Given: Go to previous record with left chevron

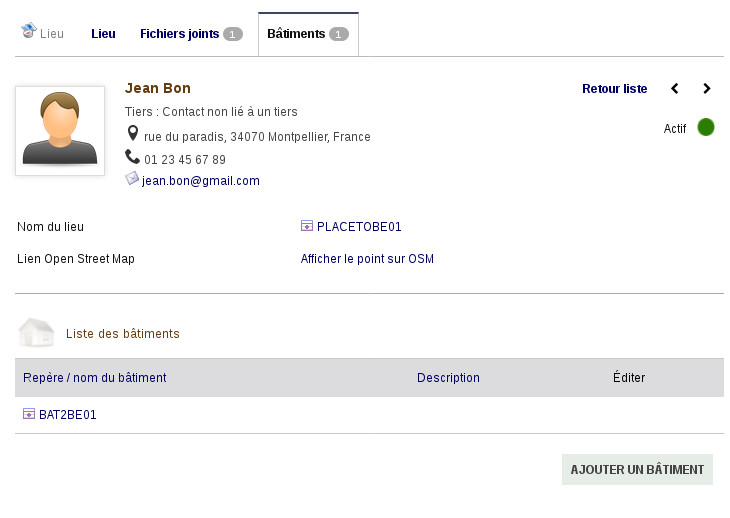Looking at the screenshot, I should (x=675, y=89).
